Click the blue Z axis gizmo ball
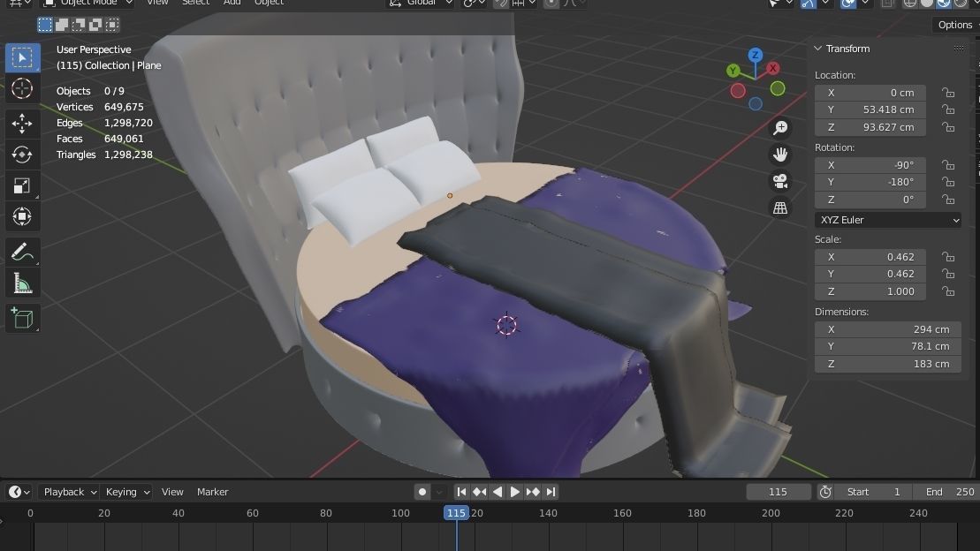This screenshot has height=551, width=980. [x=755, y=55]
